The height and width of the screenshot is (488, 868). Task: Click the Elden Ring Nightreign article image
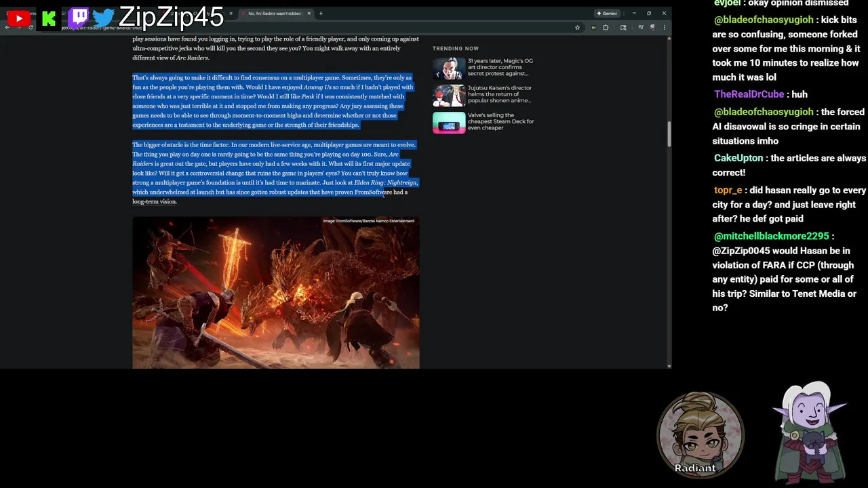click(x=276, y=293)
